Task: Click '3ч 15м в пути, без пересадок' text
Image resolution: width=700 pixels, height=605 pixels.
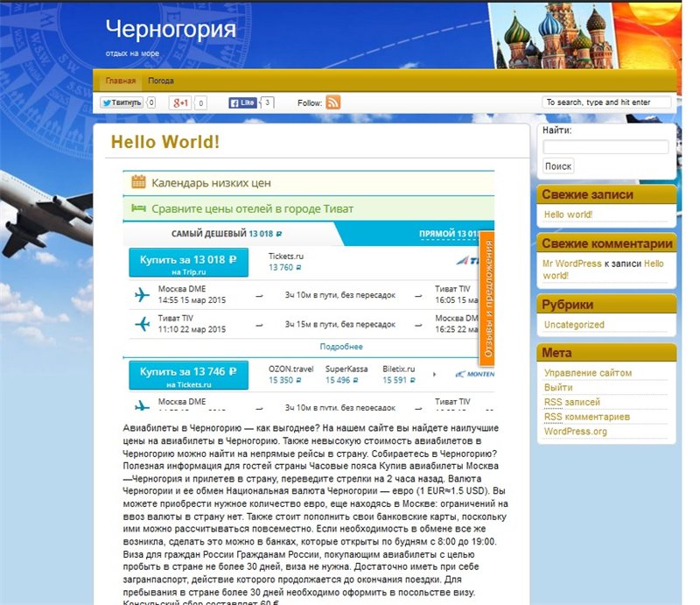Action: (340, 325)
